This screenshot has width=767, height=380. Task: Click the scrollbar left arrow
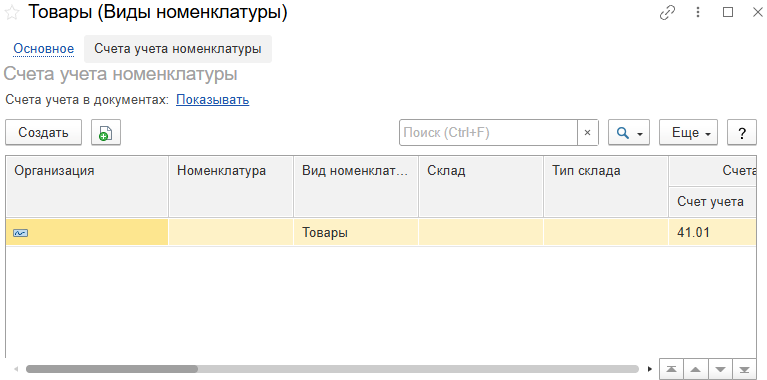16,369
